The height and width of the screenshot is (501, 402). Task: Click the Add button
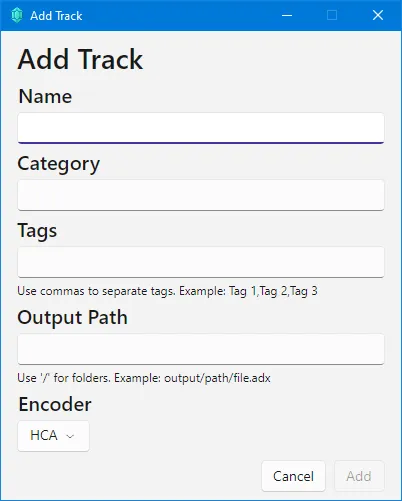coord(359,476)
